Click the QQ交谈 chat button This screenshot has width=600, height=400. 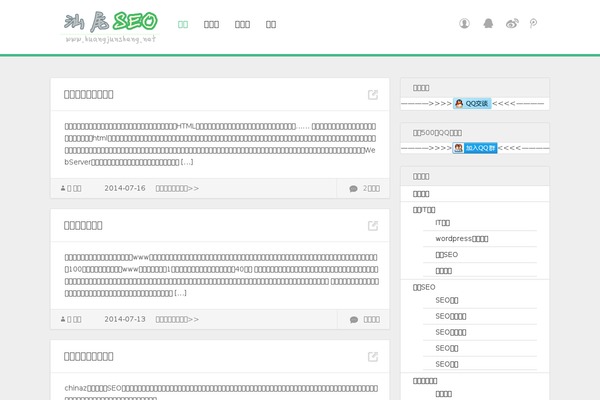pyautogui.click(x=472, y=103)
